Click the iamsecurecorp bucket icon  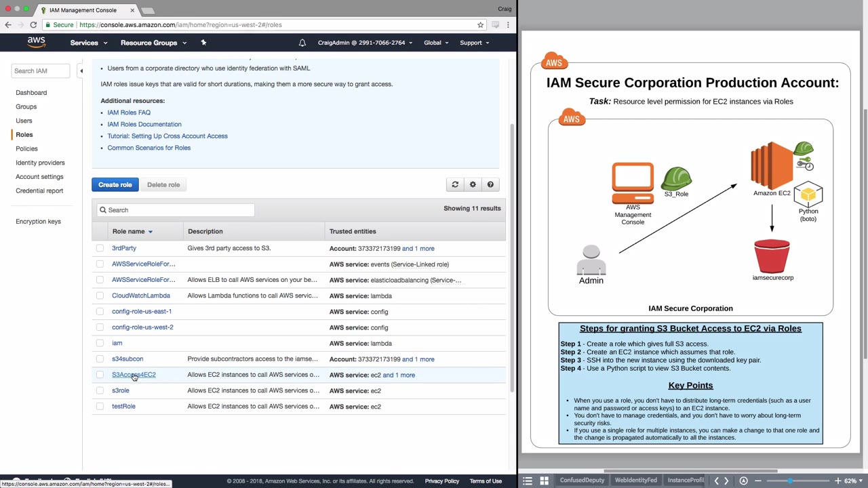(772, 256)
